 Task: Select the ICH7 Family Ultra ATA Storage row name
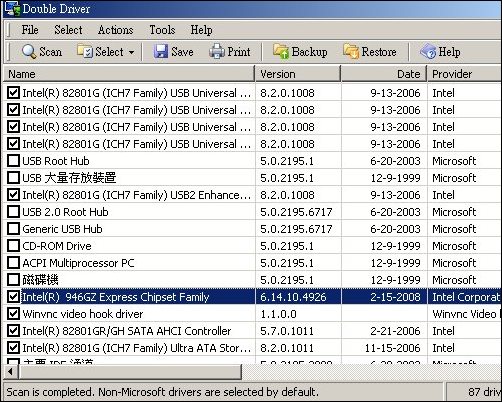click(136, 348)
